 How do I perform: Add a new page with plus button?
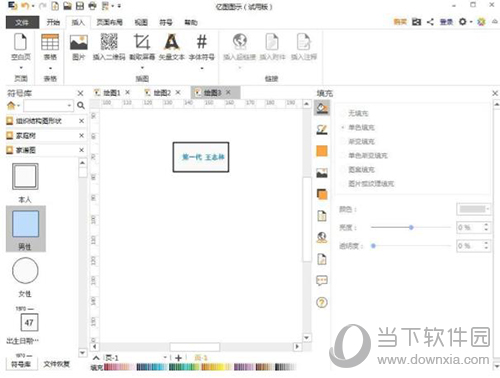(x=178, y=358)
